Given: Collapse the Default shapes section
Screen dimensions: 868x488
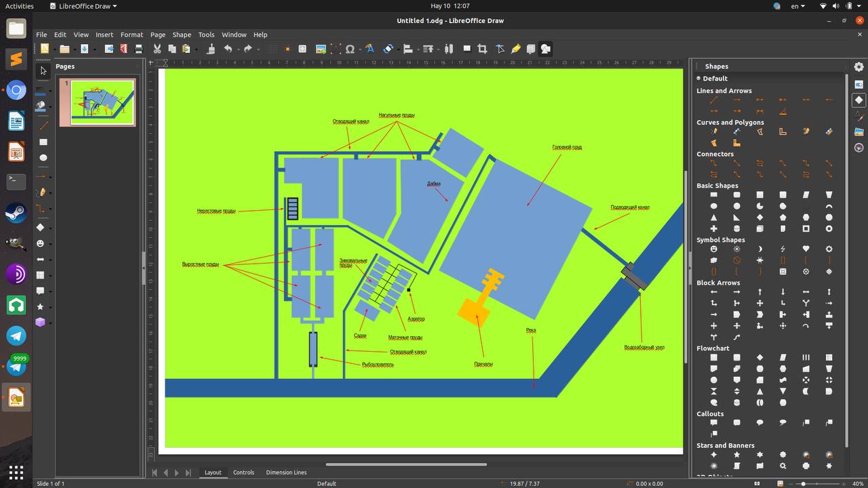Looking at the screenshot, I should 698,79.
